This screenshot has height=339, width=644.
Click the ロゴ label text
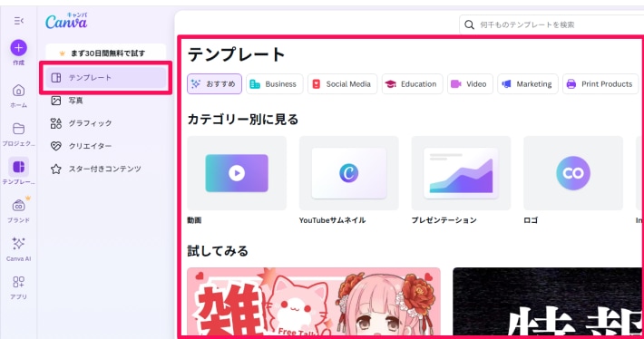(531, 220)
